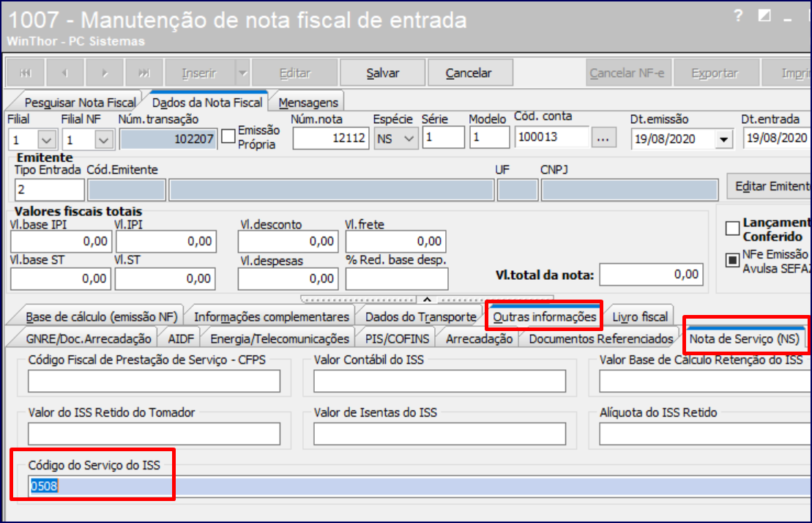The height and width of the screenshot is (523, 812).
Task: Collapse the header panel with the up arrow
Action: 427,300
